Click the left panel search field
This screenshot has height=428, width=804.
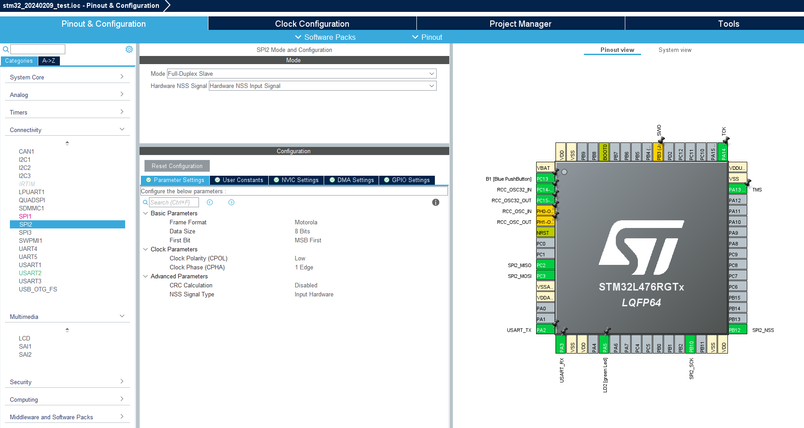click(x=38, y=49)
